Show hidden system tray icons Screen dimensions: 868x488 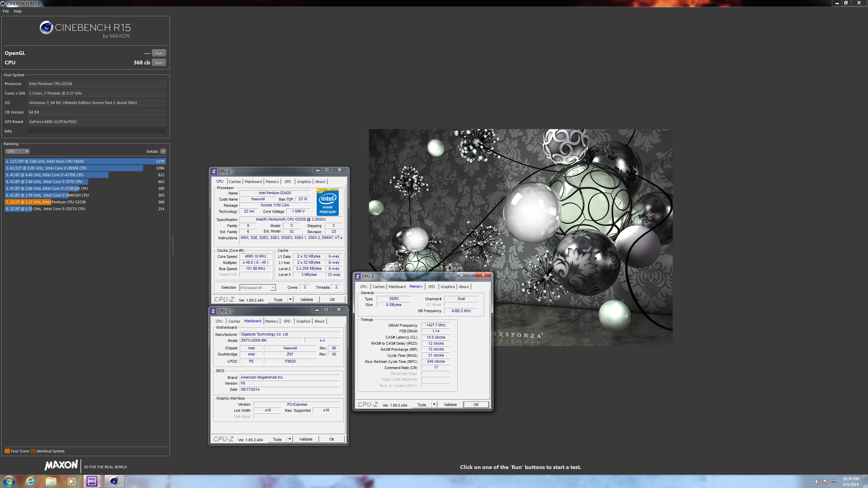(x=809, y=482)
